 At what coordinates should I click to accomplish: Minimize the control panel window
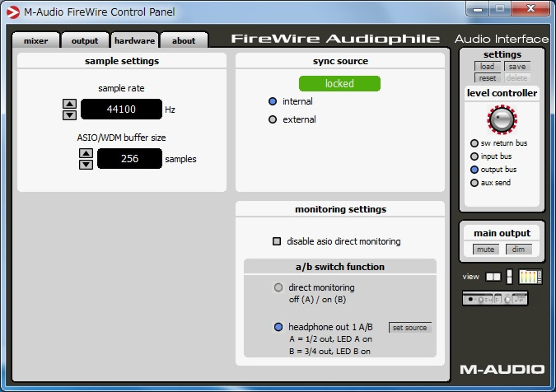(x=478, y=8)
